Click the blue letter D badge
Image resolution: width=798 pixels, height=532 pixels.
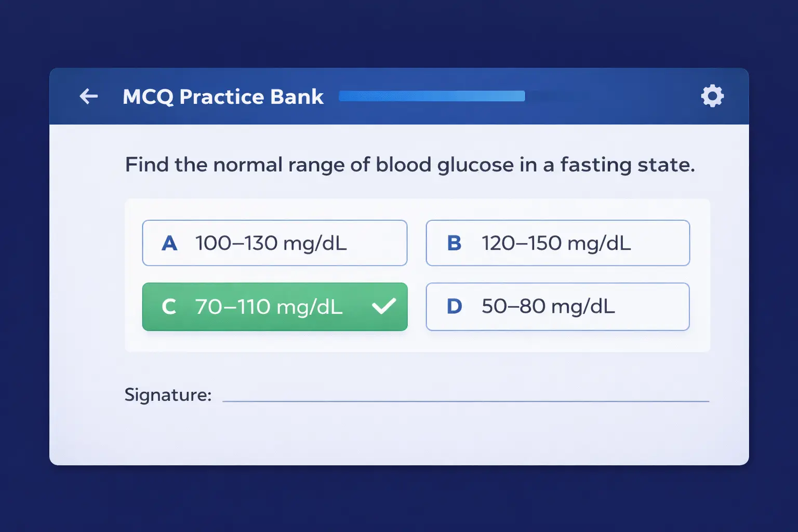454,307
